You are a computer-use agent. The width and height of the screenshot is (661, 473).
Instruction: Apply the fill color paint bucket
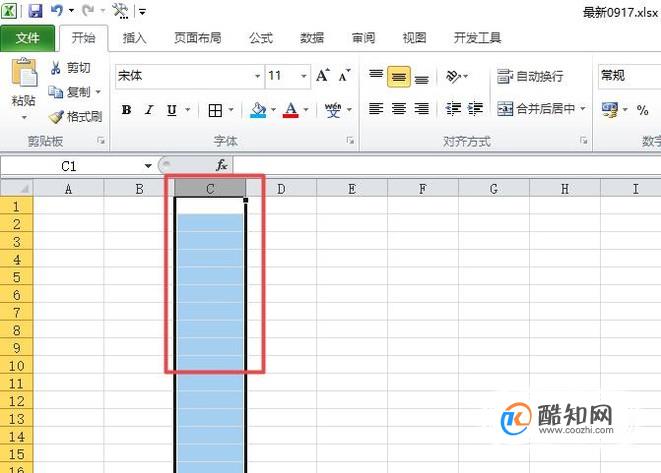258,110
